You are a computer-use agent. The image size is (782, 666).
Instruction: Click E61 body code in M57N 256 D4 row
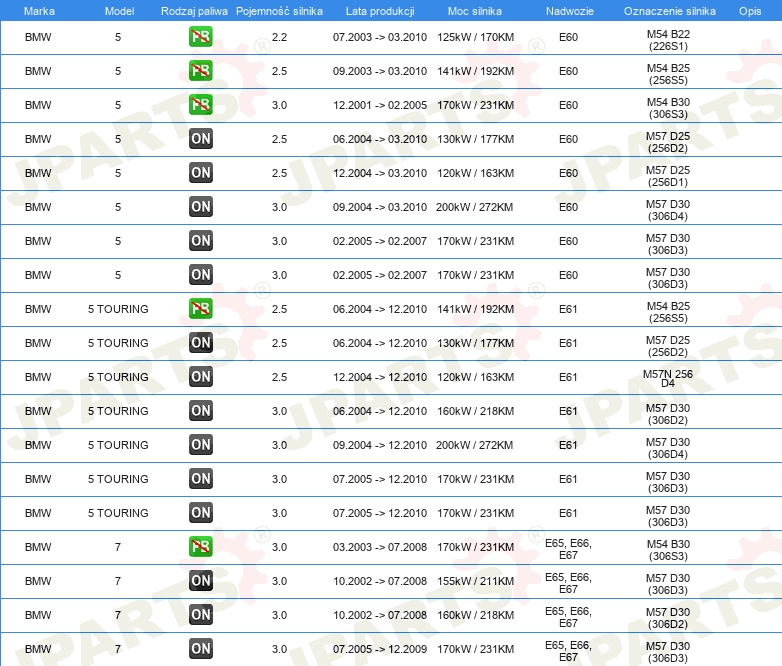(x=568, y=377)
